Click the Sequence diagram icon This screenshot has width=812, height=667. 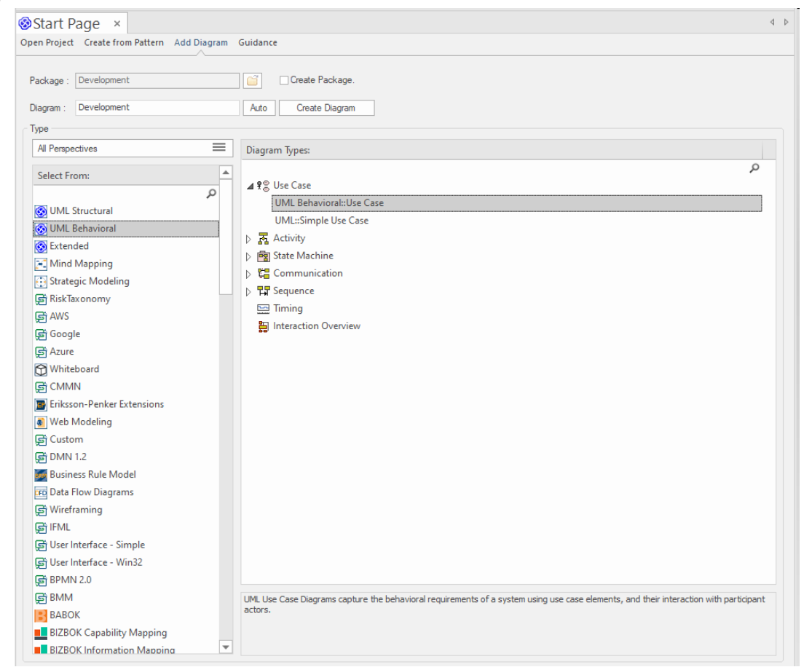tap(263, 291)
